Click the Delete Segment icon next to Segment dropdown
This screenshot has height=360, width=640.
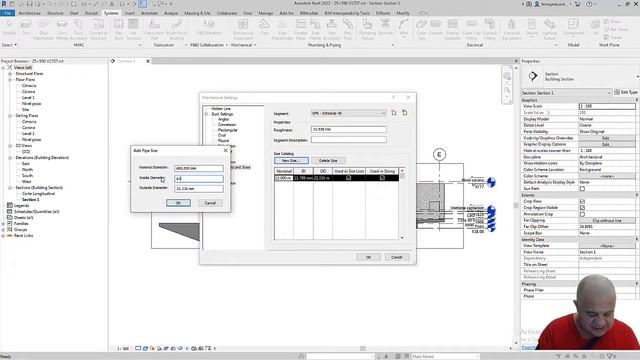[404, 113]
